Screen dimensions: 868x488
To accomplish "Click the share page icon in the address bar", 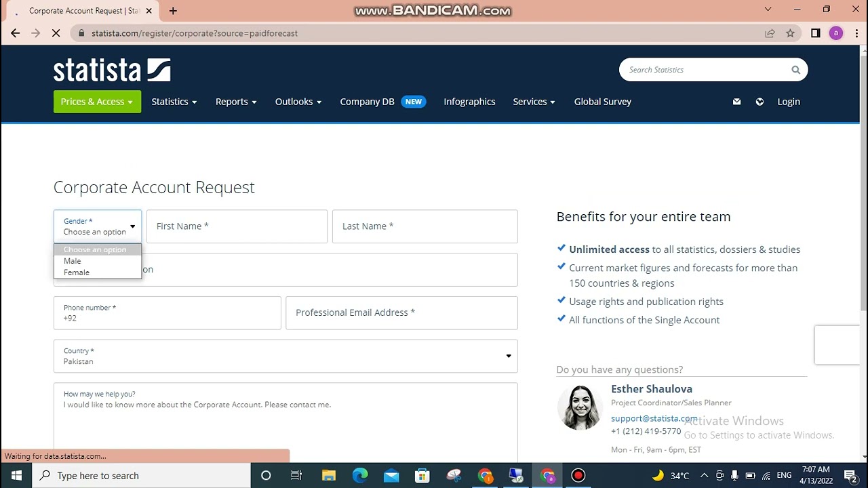I will [770, 33].
